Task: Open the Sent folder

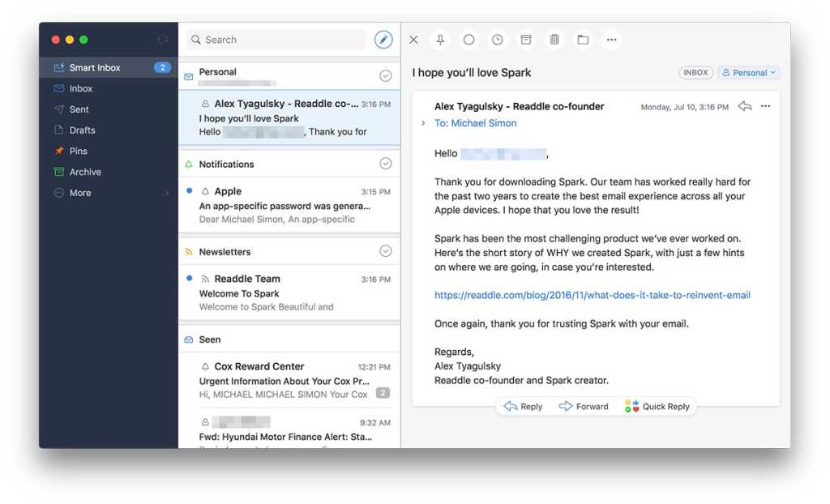Action: (x=109, y=109)
